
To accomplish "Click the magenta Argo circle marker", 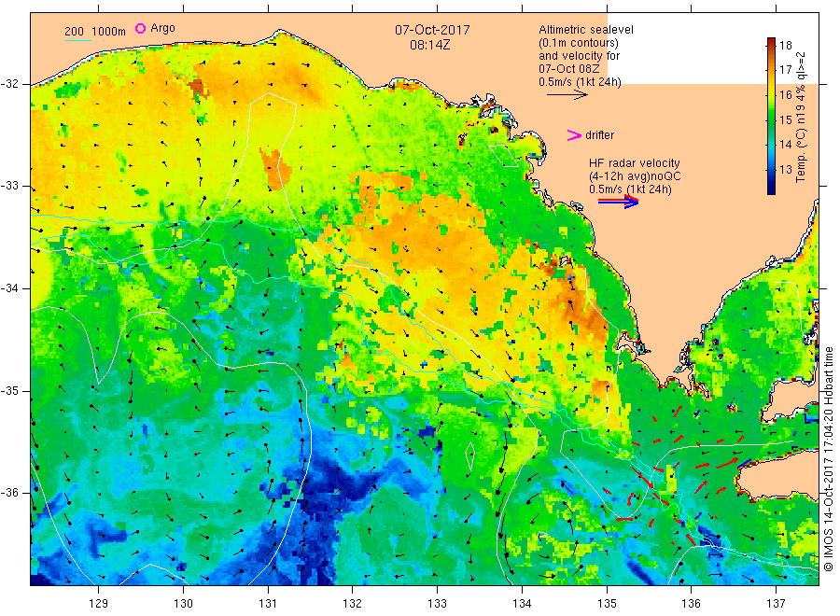I will [140, 28].
